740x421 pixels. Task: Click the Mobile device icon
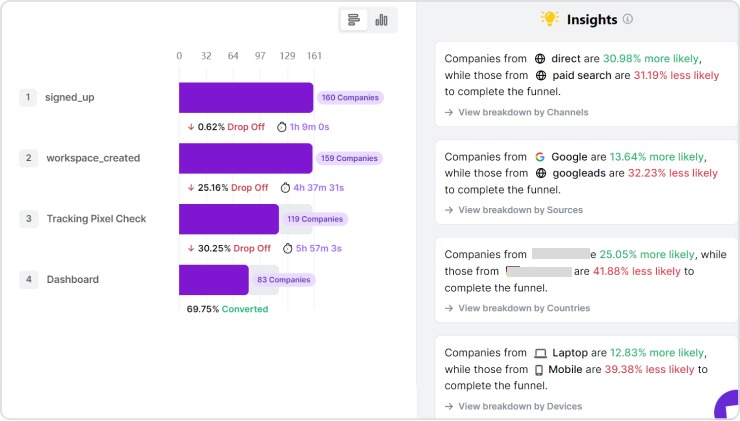pyautogui.click(x=539, y=369)
